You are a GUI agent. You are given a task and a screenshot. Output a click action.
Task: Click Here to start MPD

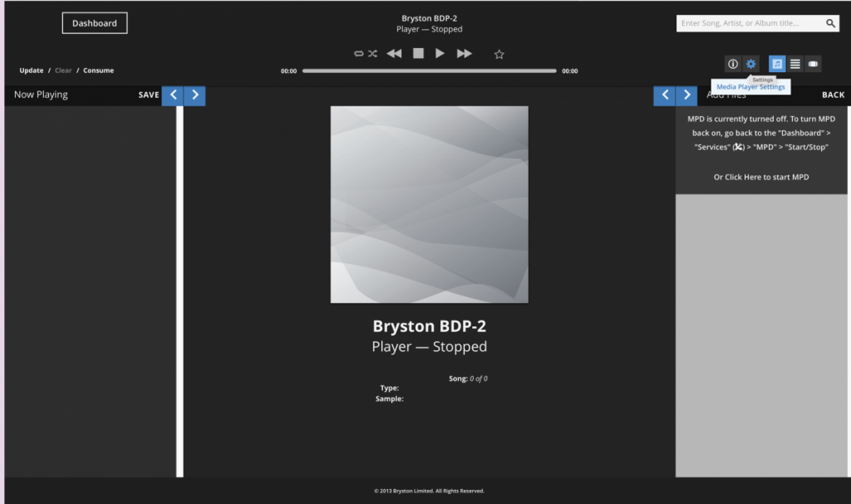point(761,178)
